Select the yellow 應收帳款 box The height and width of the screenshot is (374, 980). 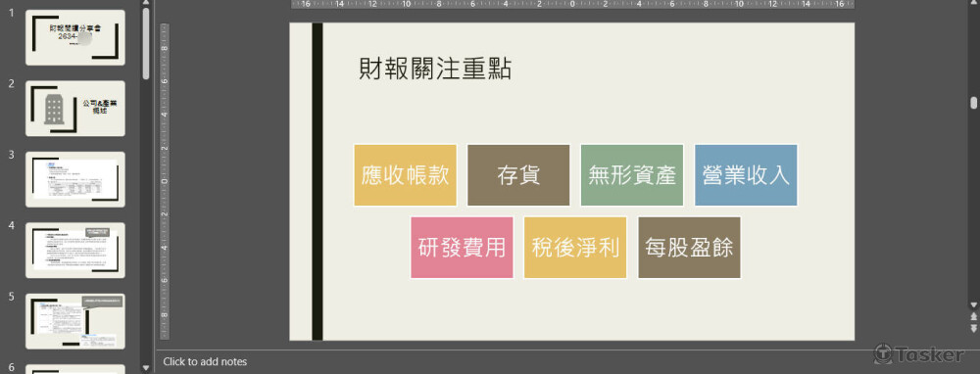405,175
